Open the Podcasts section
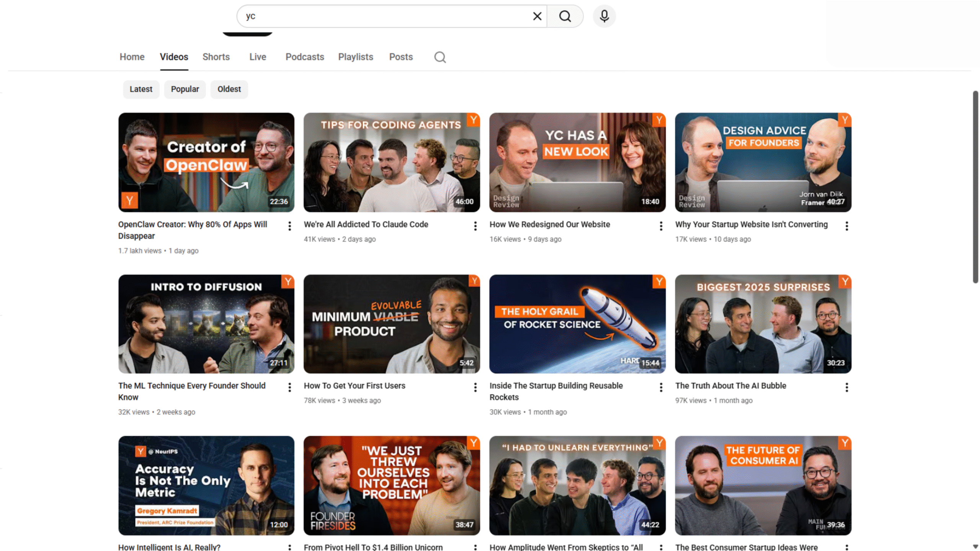 coord(304,57)
